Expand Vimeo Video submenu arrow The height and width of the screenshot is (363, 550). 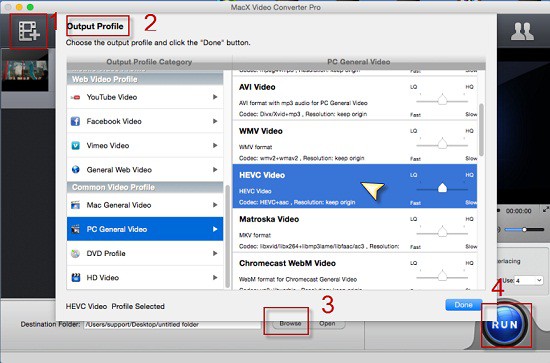click(x=215, y=146)
